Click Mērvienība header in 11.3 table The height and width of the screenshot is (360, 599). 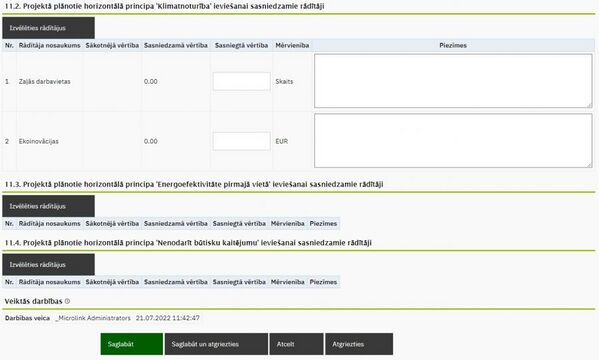click(288, 224)
